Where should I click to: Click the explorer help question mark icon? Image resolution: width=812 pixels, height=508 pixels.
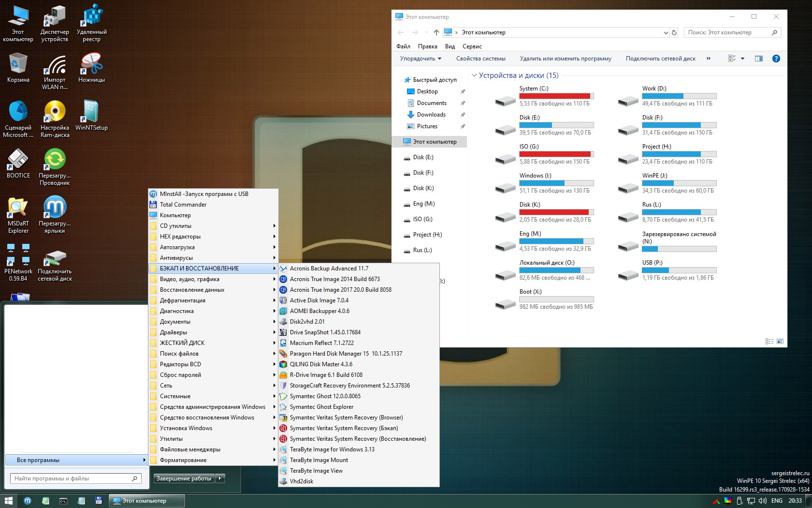point(776,59)
